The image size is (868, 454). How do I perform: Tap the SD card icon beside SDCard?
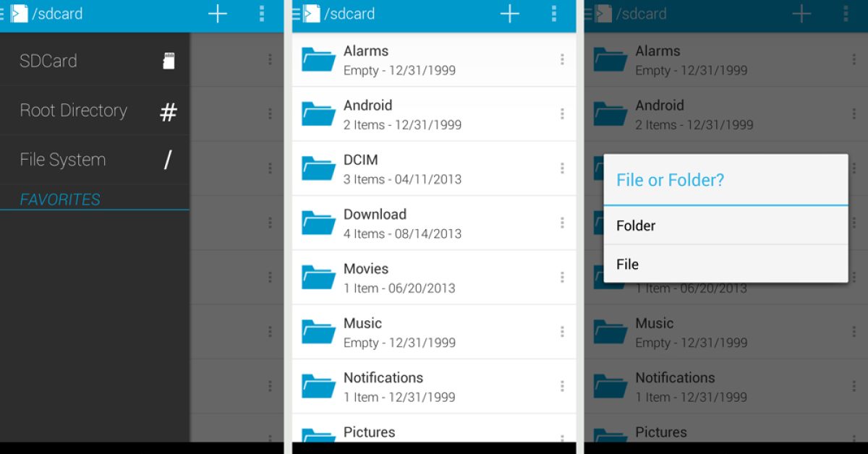(169, 61)
